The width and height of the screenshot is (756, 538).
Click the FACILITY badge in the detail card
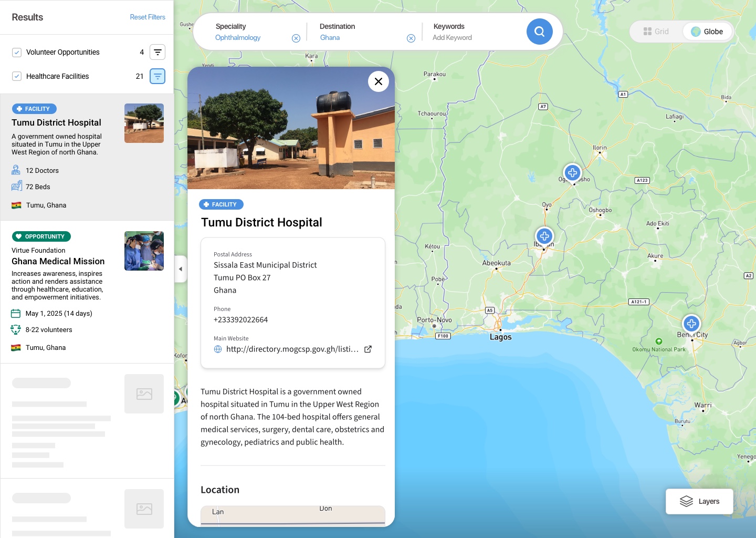pyautogui.click(x=221, y=204)
